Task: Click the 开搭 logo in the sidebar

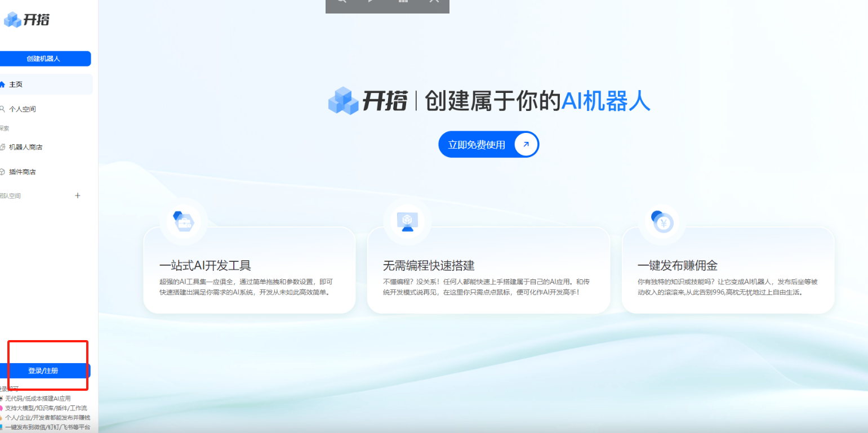Action: tap(26, 20)
